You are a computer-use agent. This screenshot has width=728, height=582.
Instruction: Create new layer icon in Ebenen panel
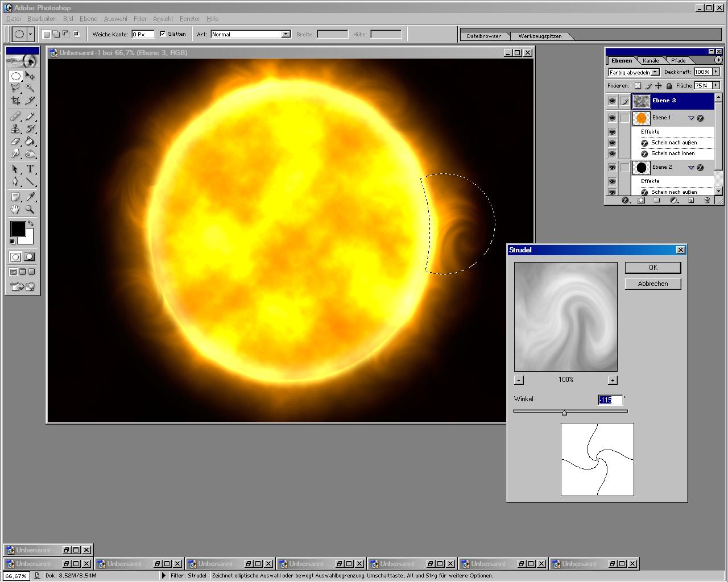(x=691, y=200)
